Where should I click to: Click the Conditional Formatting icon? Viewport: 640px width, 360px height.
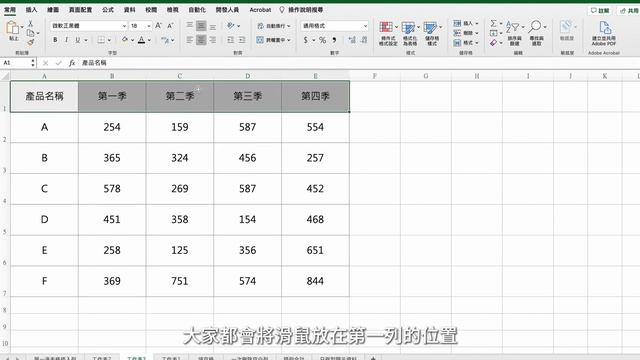pos(386,27)
